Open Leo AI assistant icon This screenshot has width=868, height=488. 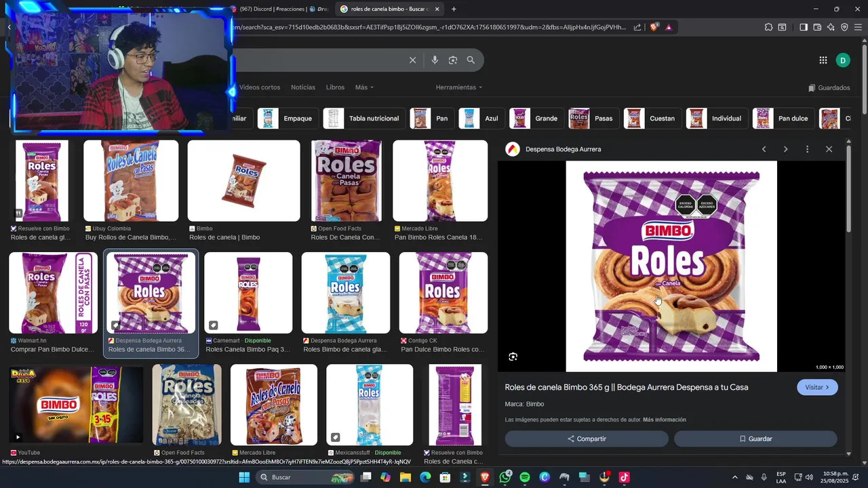point(831,27)
